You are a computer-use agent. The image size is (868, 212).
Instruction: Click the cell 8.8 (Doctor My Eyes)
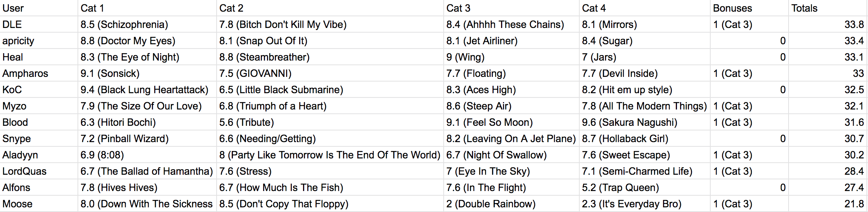[147, 41]
